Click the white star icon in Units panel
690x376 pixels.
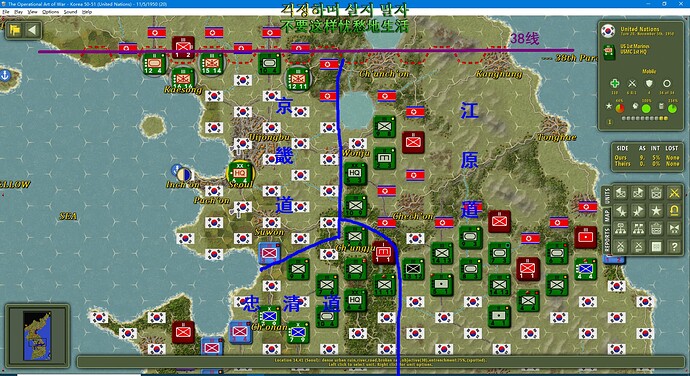click(656, 211)
